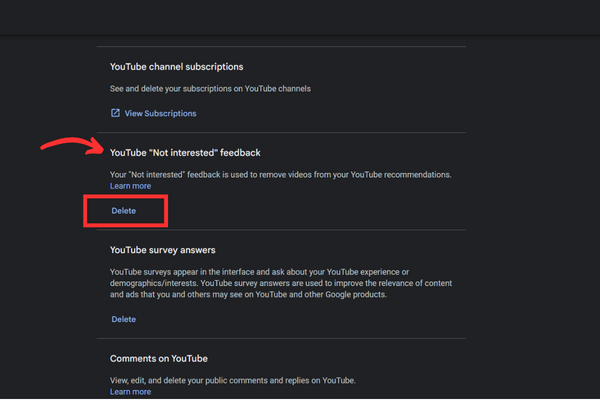The image size is (600, 400).
Task: Select the YouTube survey answers heading
Action: [x=163, y=250]
